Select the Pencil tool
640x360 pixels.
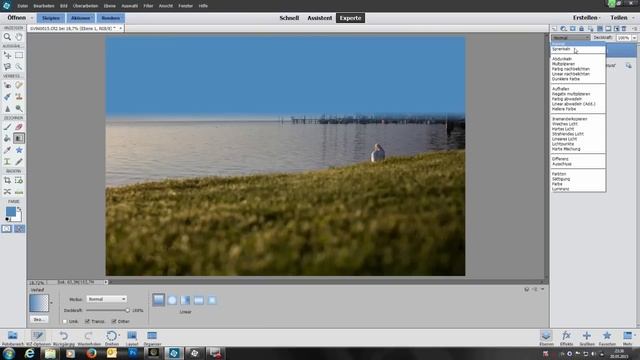(x=19, y=162)
